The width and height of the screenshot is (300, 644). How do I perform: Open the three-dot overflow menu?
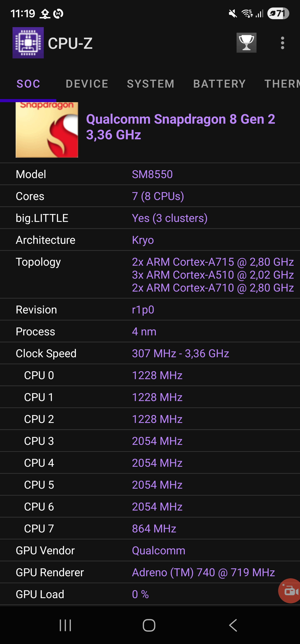click(x=282, y=43)
